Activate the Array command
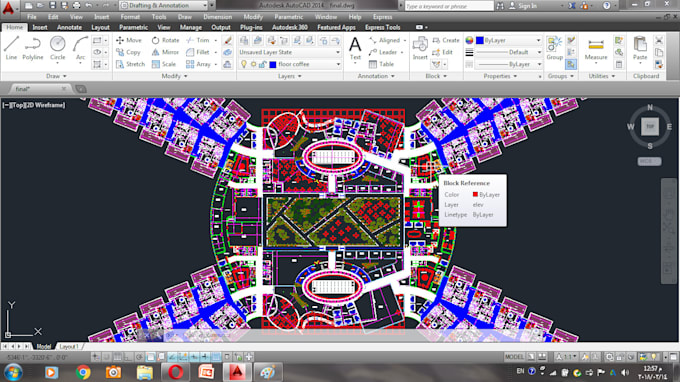The image size is (680, 382). click(x=198, y=64)
